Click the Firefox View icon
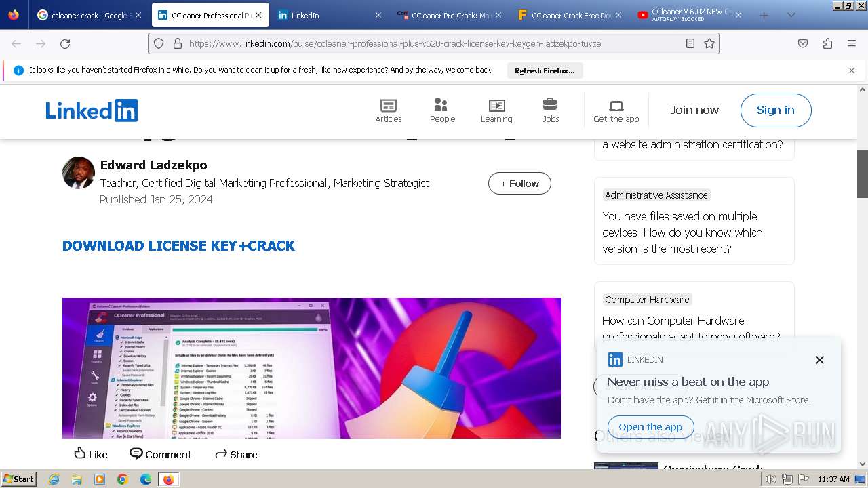Screen dimensions: 868x488 [x=14, y=15]
